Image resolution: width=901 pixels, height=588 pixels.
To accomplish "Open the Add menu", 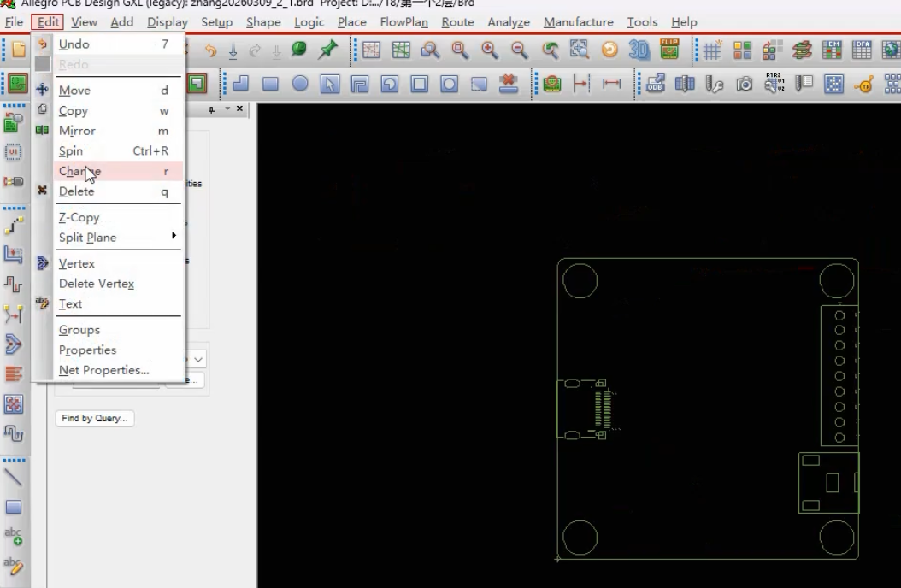I will [122, 22].
